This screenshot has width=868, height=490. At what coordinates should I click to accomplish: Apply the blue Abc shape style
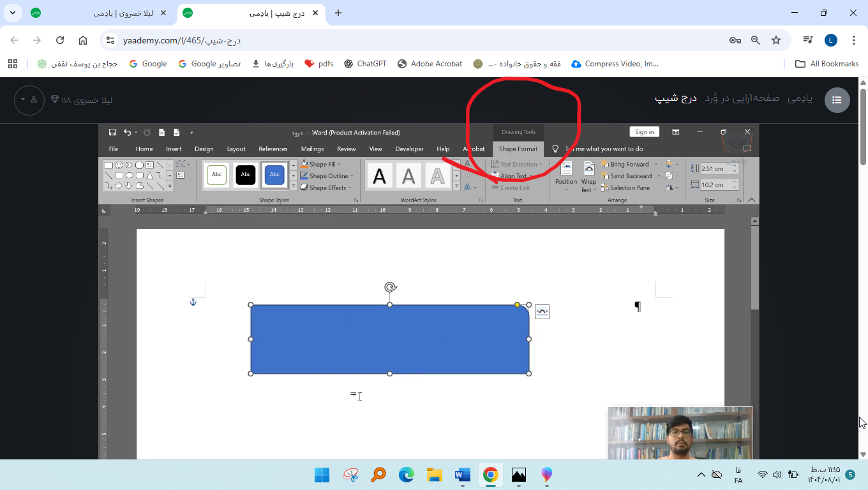tap(274, 175)
